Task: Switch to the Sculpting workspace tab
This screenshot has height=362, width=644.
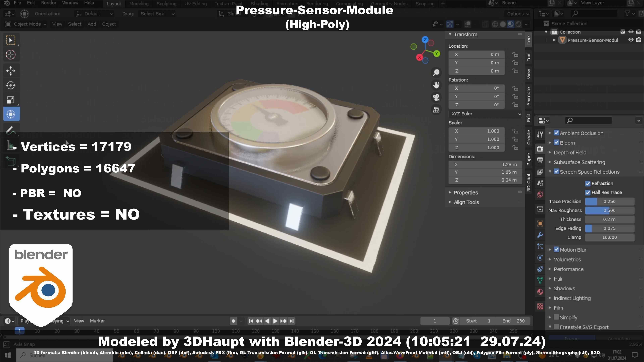Action: [x=166, y=4]
